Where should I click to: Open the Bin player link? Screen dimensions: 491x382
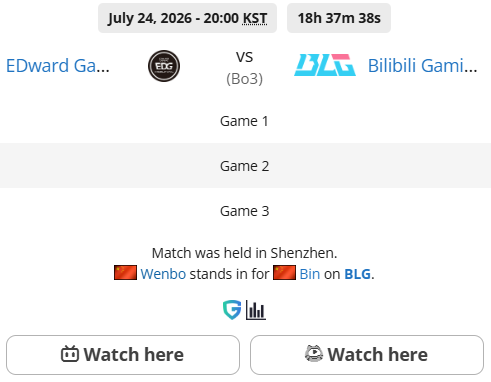point(310,274)
